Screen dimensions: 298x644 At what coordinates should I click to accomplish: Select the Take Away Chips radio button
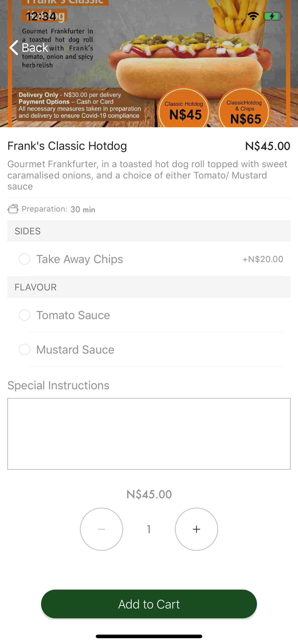25,259
